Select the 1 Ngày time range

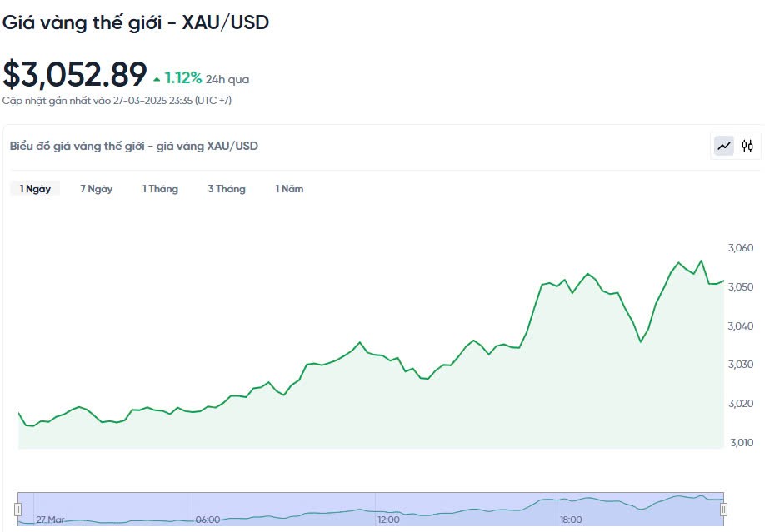pyautogui.click(x=35, y=189)
